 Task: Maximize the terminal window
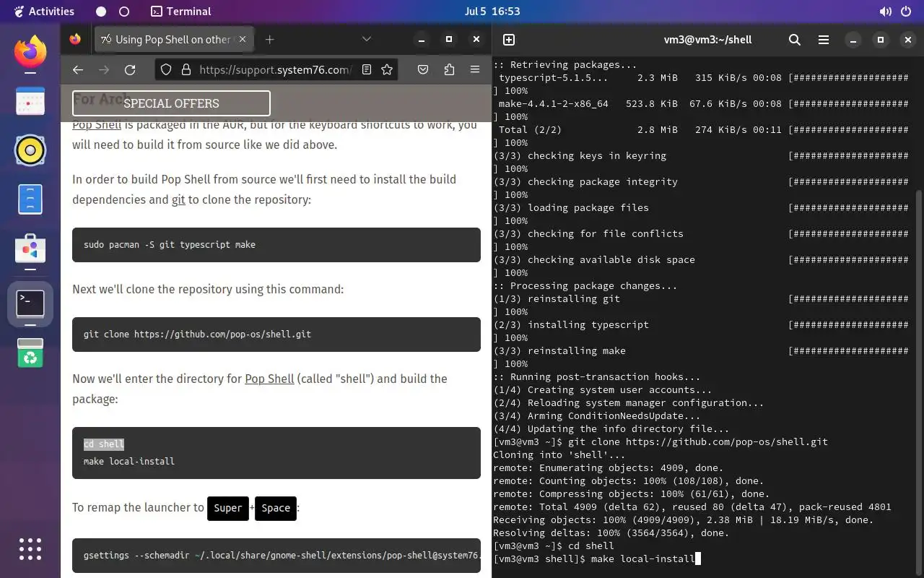click(880, 40)
